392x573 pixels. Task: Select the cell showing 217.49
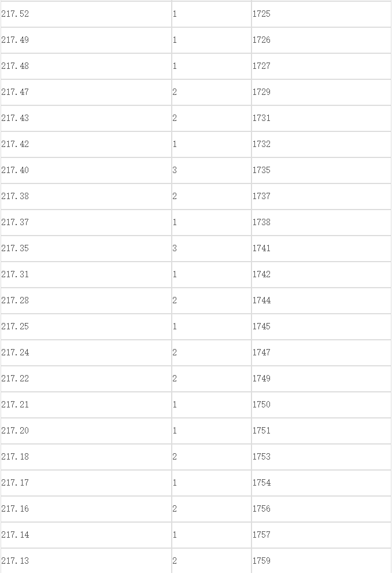pyautogui.click(x=86, y=40)
